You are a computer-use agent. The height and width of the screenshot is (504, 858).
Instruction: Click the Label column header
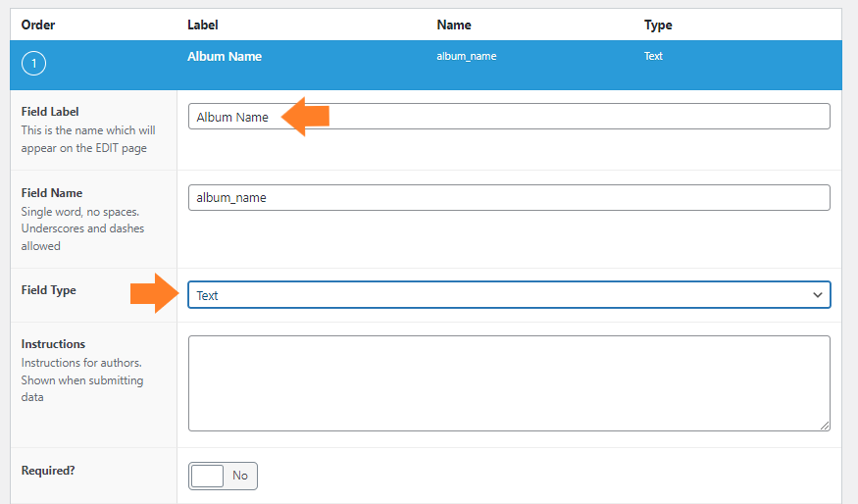[x=202, y=25]
